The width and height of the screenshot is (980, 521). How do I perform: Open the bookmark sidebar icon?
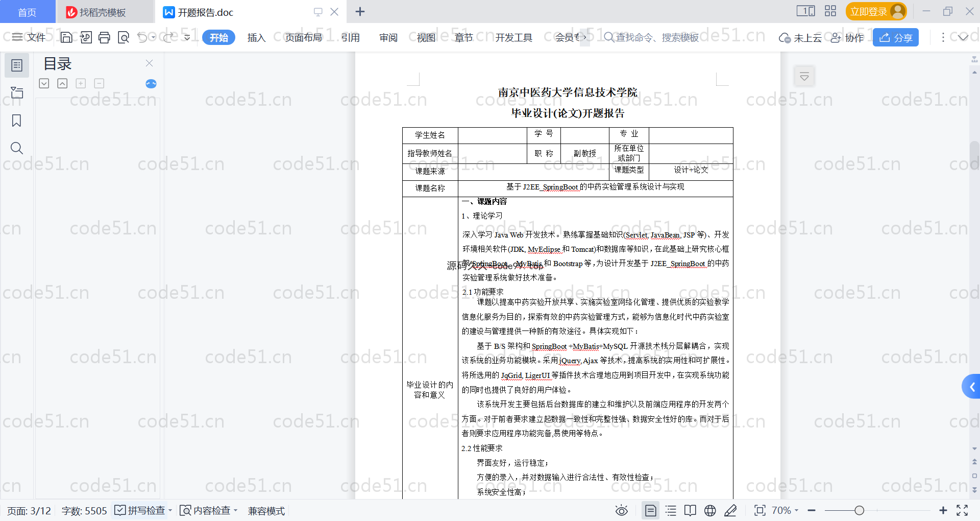coord(17,121)
